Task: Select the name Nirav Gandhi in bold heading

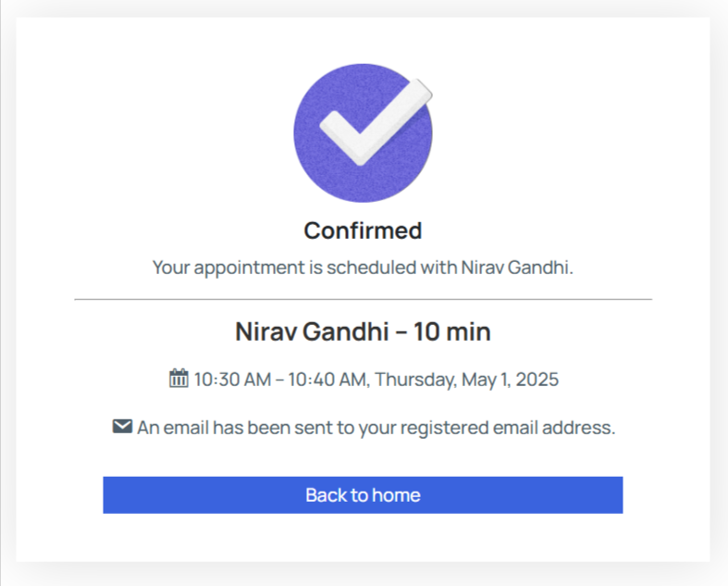Action: point(312,331)
